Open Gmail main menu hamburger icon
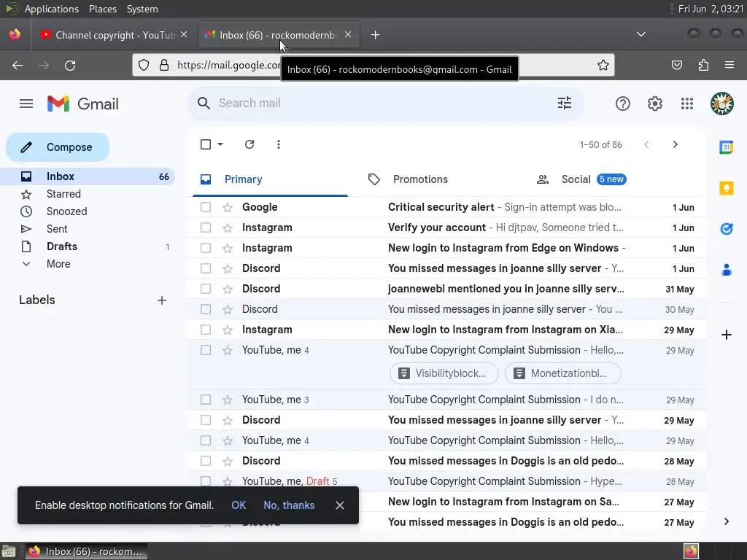This screenshot has height=560, width=747. [26, 104]
